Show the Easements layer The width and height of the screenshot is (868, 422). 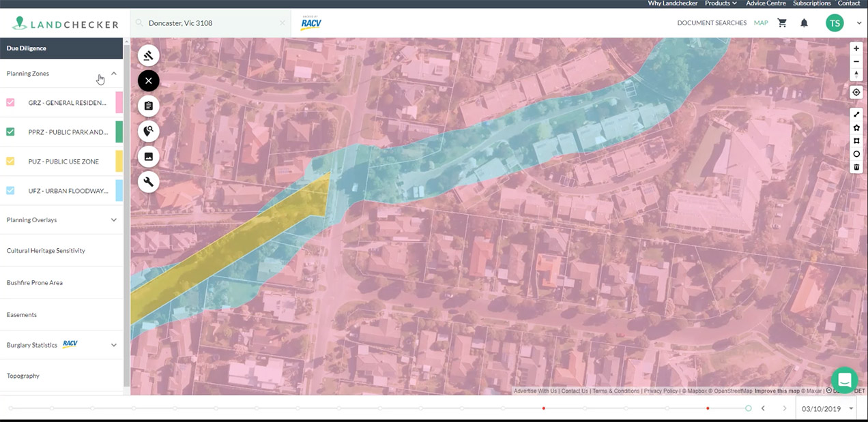coord(22,315)
